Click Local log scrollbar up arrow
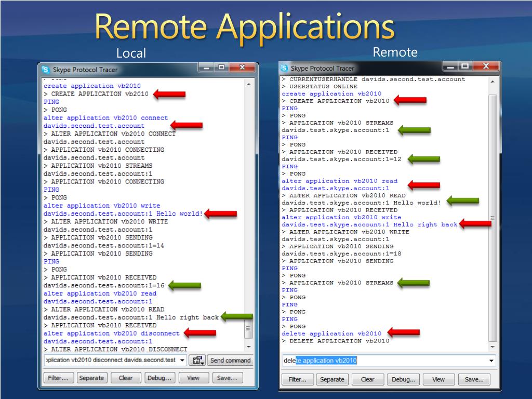 [249, 84]
